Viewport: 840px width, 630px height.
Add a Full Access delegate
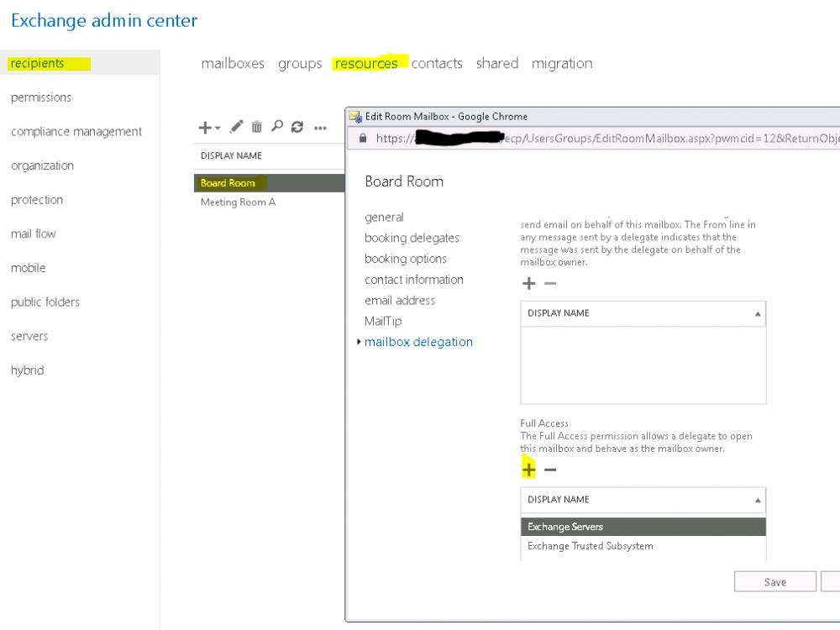point(528,470)
